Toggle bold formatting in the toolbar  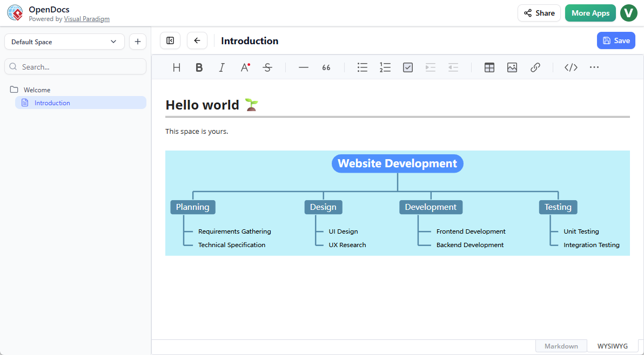click(x=199, y=67)
